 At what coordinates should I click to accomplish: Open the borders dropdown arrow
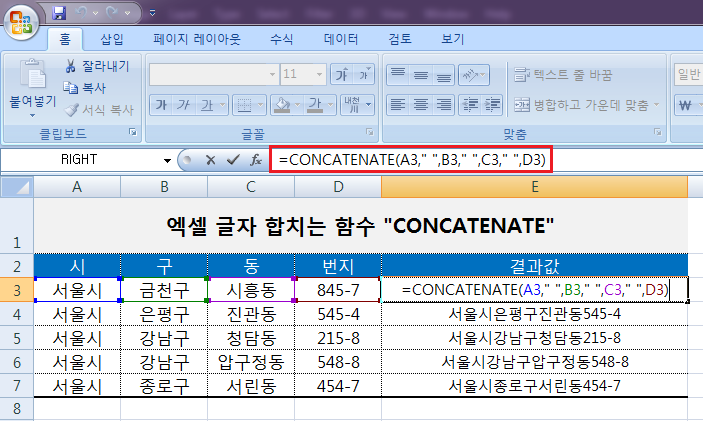261,105
